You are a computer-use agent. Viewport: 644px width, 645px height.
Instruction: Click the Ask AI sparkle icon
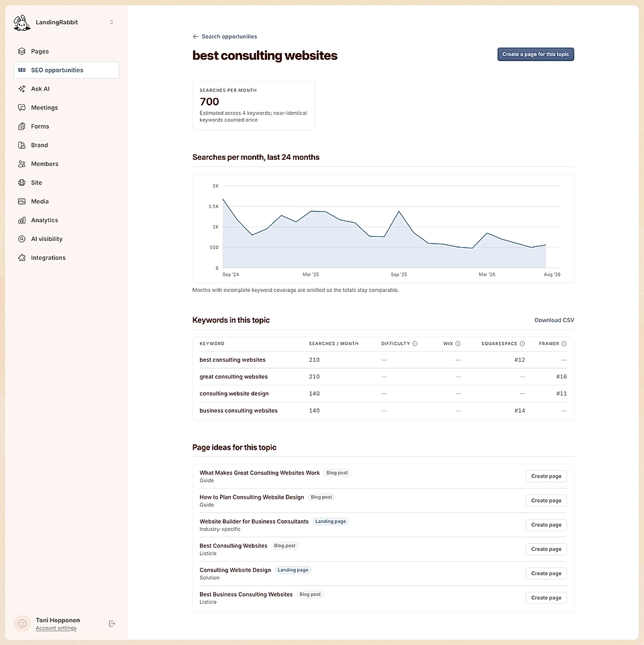pos(21,89)
